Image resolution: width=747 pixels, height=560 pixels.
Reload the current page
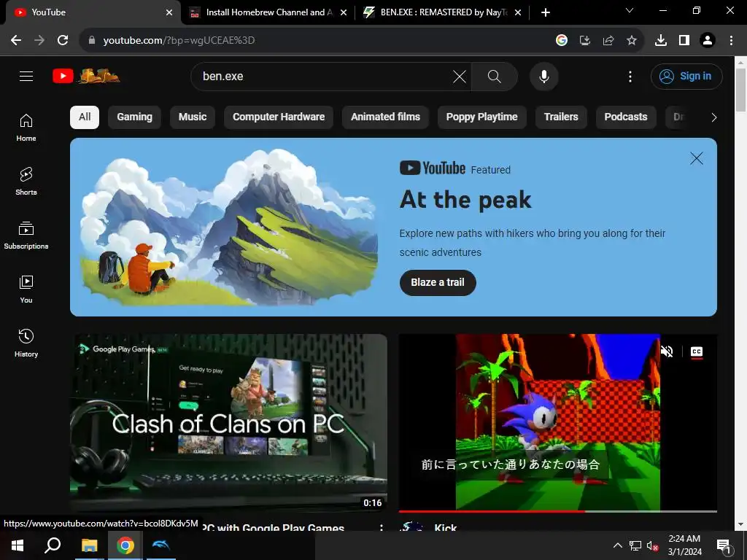click(x=63, y=41)
